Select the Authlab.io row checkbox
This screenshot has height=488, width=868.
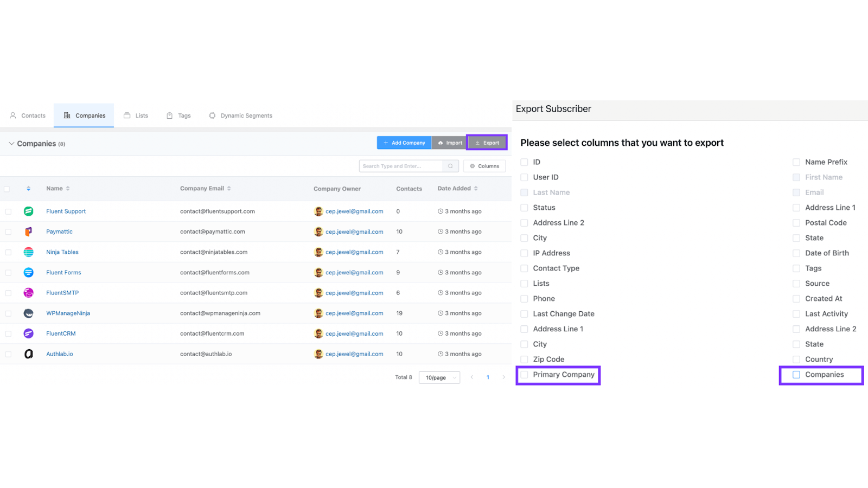(8, 354)
